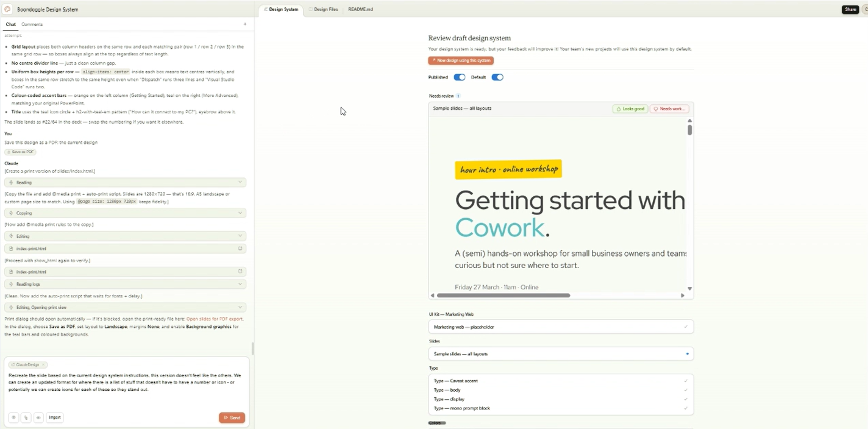The width and height of the screenshot is (868, 429).
Task: Click the Needs work button
Action: (669, 108)
